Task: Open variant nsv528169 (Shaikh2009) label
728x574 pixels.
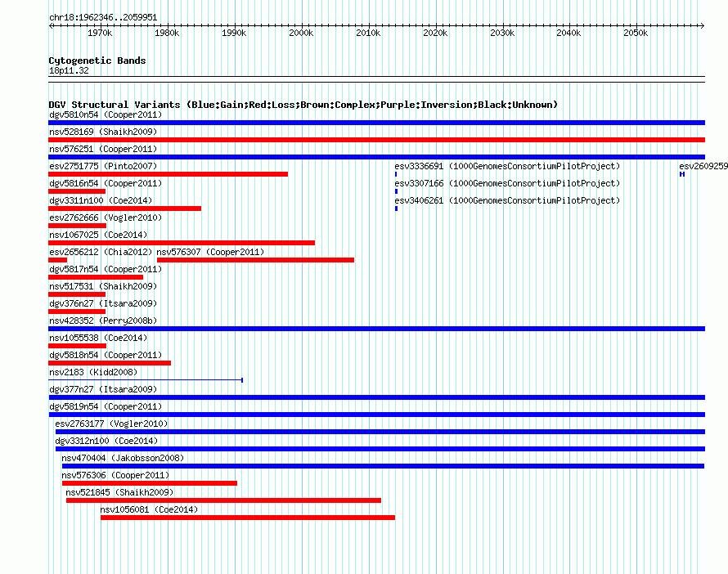Action: pyautogui.click(x=103, y=132)
